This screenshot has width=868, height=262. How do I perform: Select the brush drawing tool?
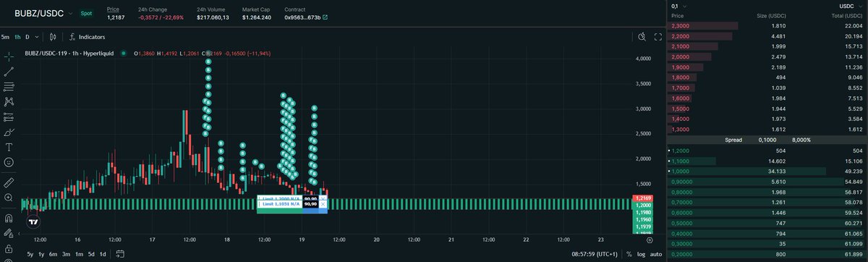9,132
